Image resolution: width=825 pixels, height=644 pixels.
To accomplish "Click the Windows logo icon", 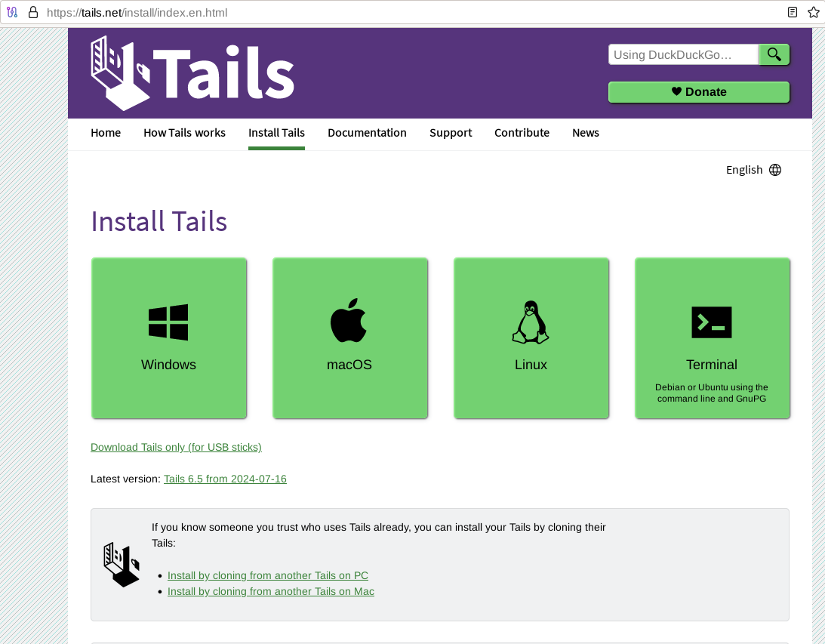I will [168, 322].
